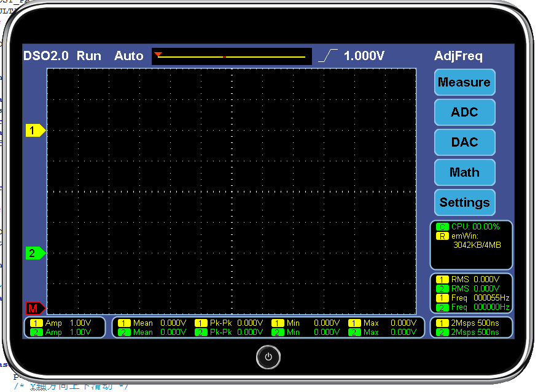Click channel 1 Amp 1.00V setting

pyautogui.click(x=68, y=323)
